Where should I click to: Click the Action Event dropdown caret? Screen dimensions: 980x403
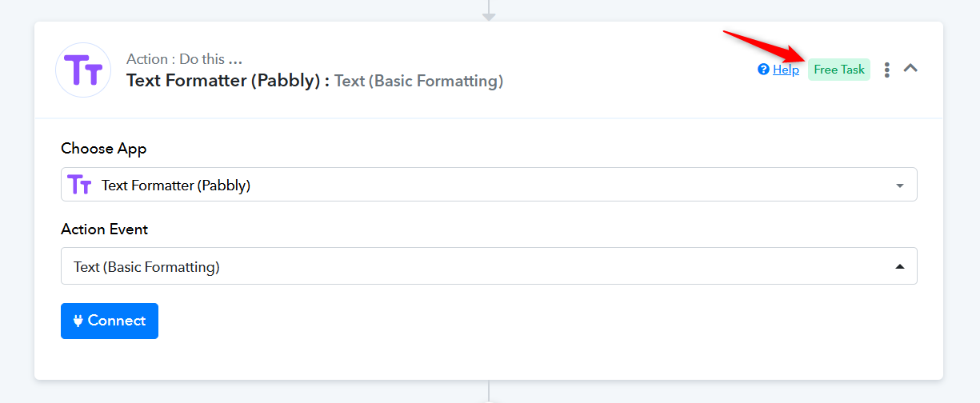(x=900, y=267)
